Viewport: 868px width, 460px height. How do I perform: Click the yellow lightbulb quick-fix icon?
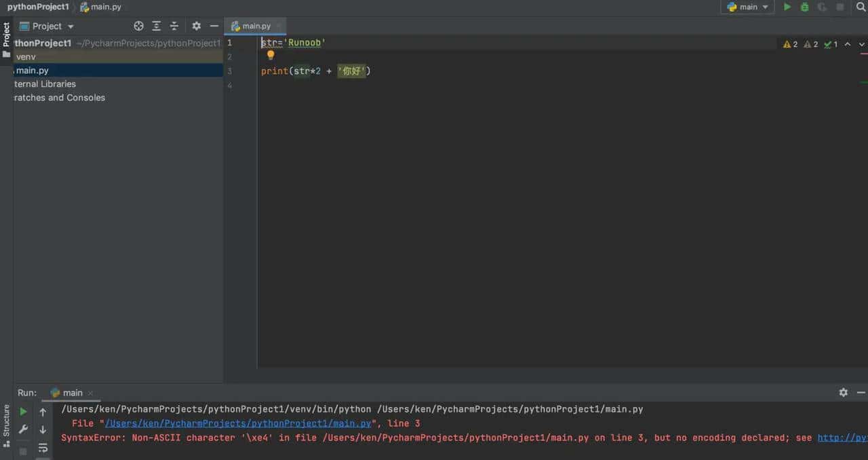tap(271, 56)
